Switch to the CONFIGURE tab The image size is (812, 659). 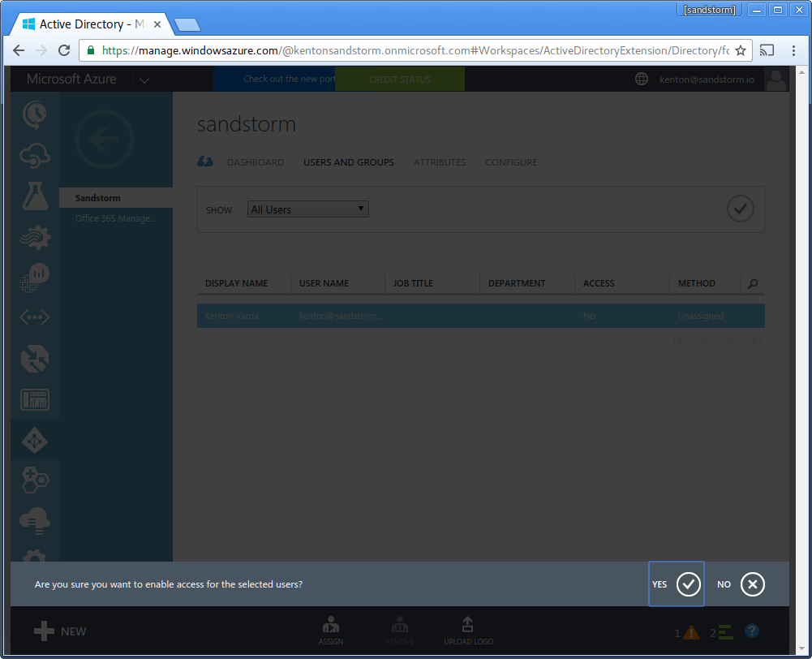click(x=511, y=162)
